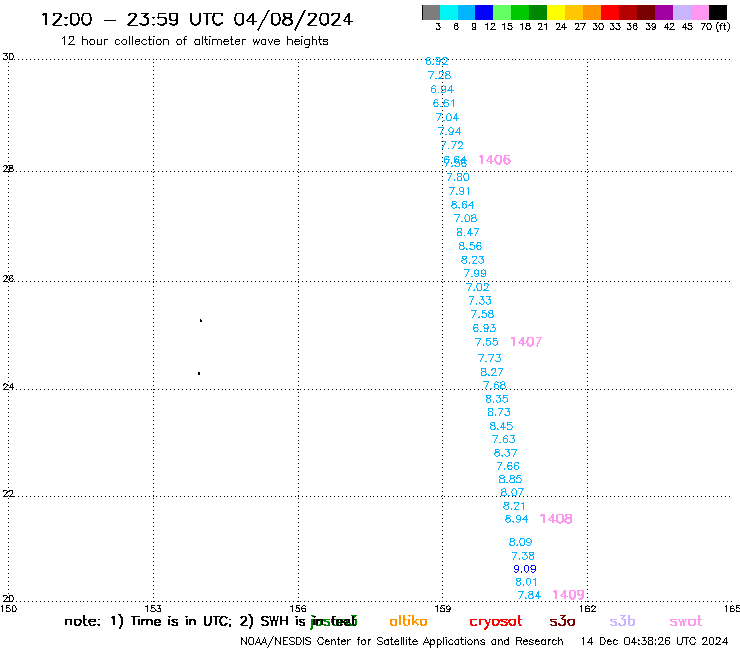
Task: Click the 7.04 wave height reading
Action: [x=447, y=118]
